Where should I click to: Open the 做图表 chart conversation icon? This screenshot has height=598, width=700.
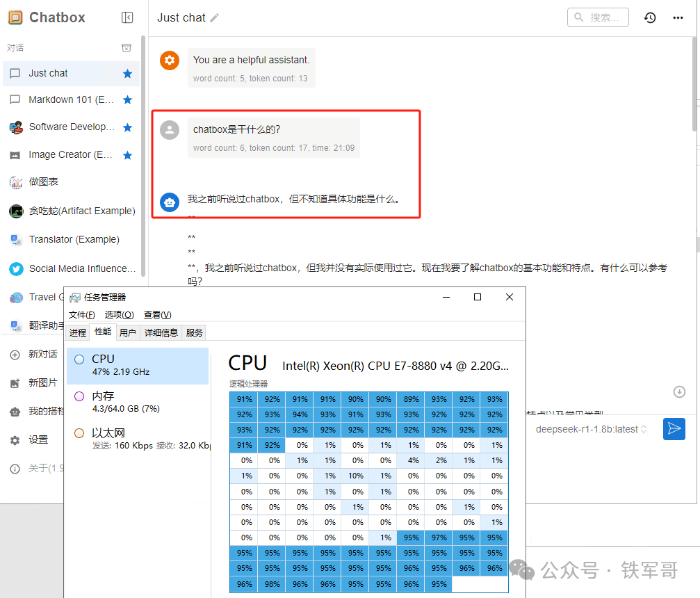(x=16, y=182)
